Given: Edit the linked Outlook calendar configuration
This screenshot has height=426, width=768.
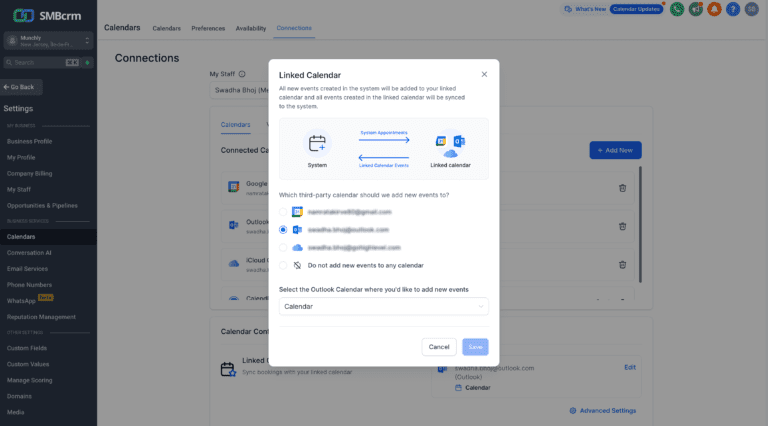Looking at the screenshot, I should click(629, 367).
